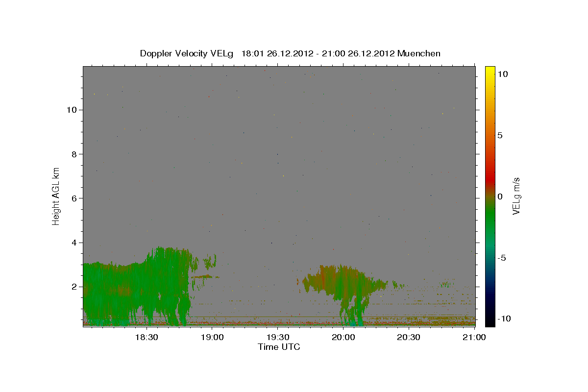
Task: Click the 'VELg m/s' colorbar label
Action: pyautogui.click(x=516, y=196)
